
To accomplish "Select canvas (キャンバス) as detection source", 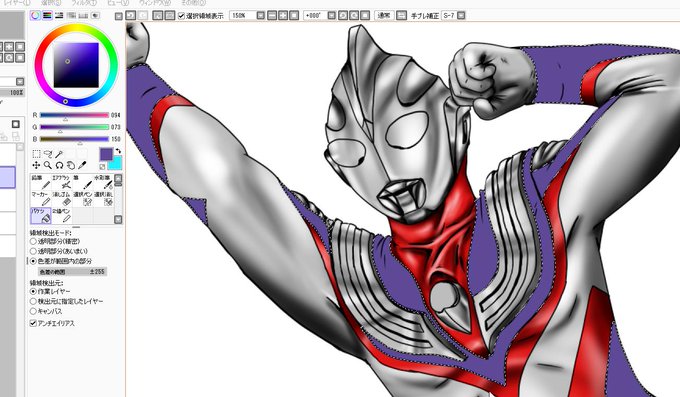I will coord(33,311).
